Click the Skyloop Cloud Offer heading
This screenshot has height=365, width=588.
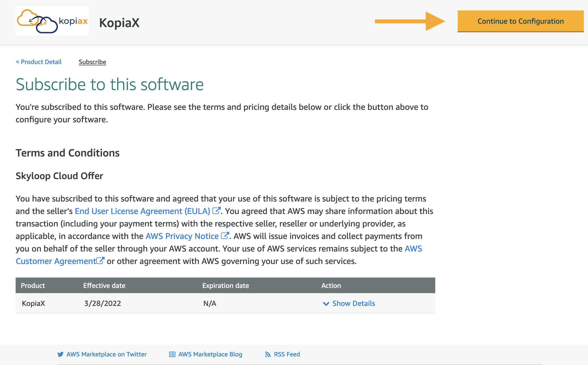(x=59, y=176)
